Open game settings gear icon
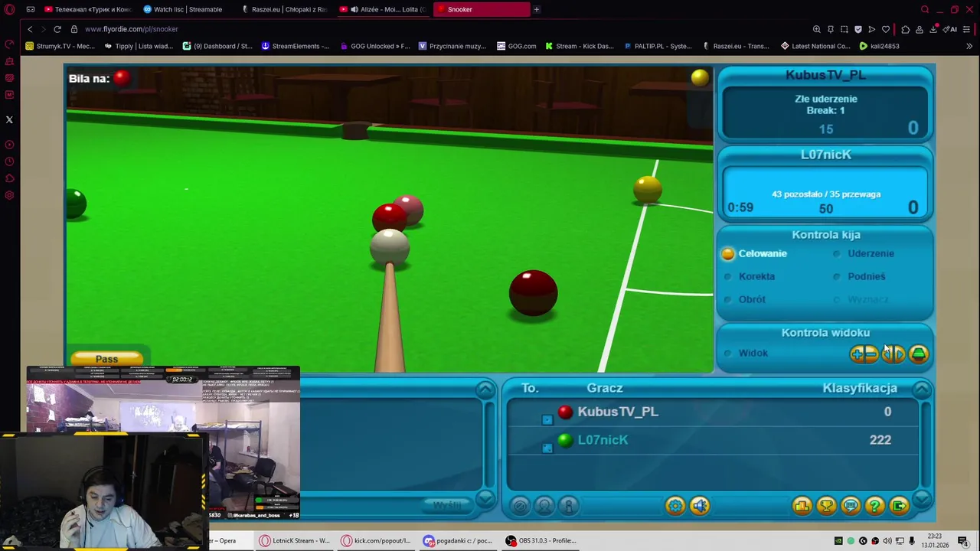Screen dimensions: 980x551 click(x=675, y=506)
